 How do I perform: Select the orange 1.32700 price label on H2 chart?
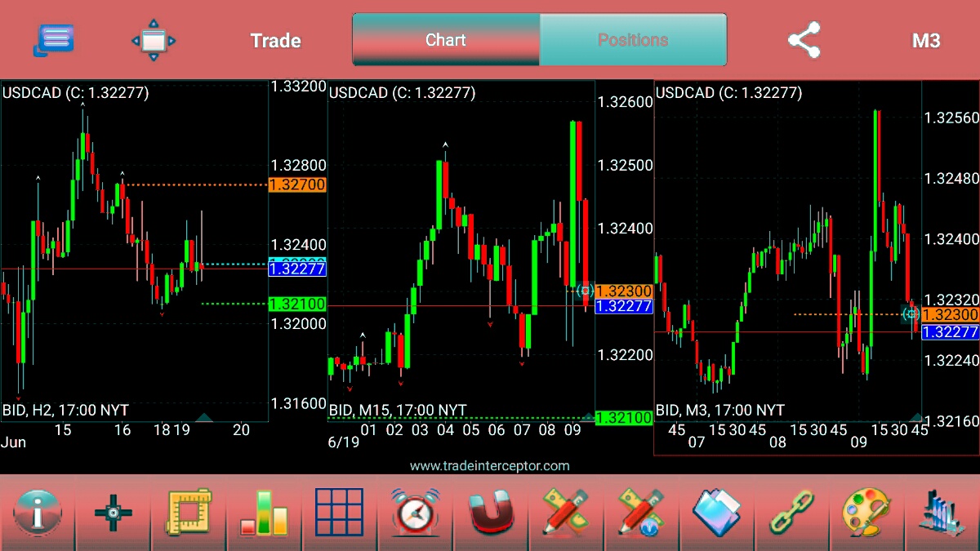click(x=297, y=185)
